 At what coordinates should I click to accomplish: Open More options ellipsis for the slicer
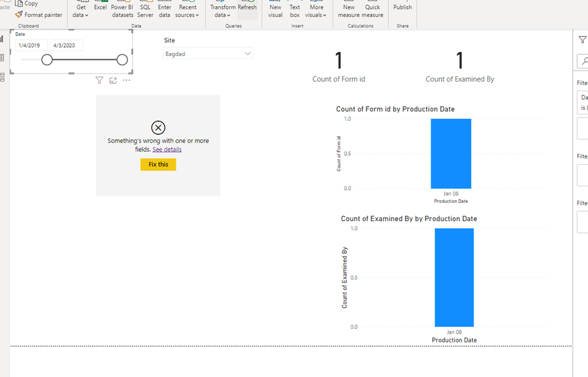[127, 80]
